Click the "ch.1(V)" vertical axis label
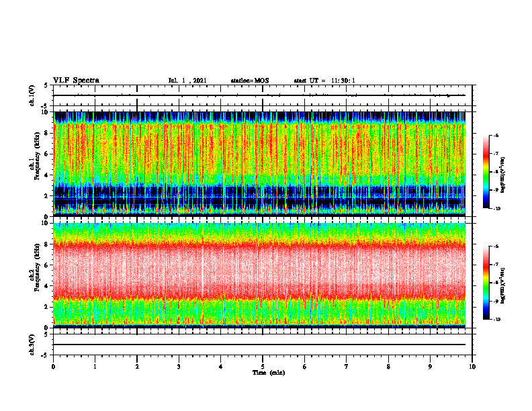This screenshot has width=532, height=411. pos(32,95)
